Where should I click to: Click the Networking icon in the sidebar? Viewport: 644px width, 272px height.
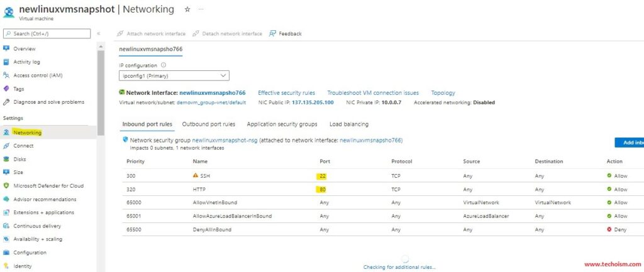[6, 133]
